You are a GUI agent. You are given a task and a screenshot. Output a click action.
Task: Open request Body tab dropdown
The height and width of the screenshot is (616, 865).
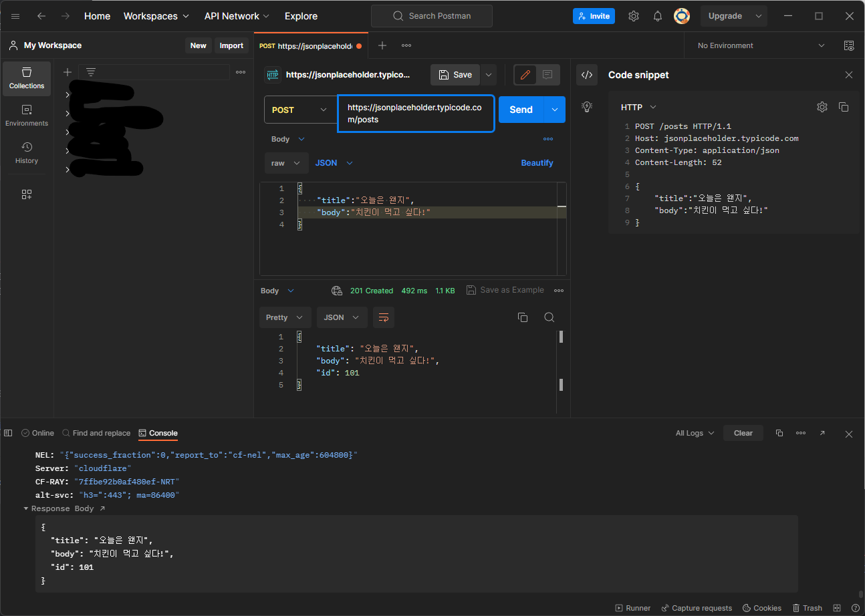point(288,139)
